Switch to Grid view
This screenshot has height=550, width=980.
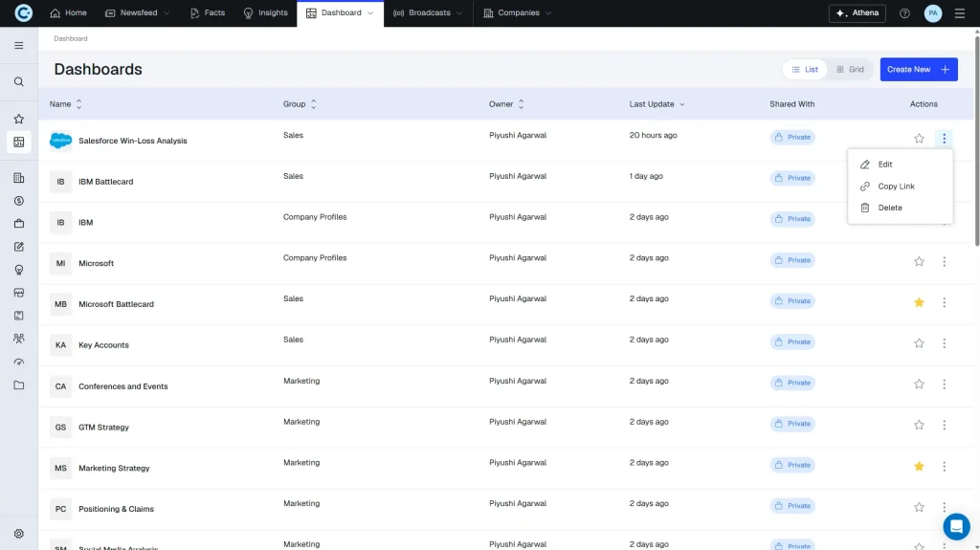click(850, 70)
